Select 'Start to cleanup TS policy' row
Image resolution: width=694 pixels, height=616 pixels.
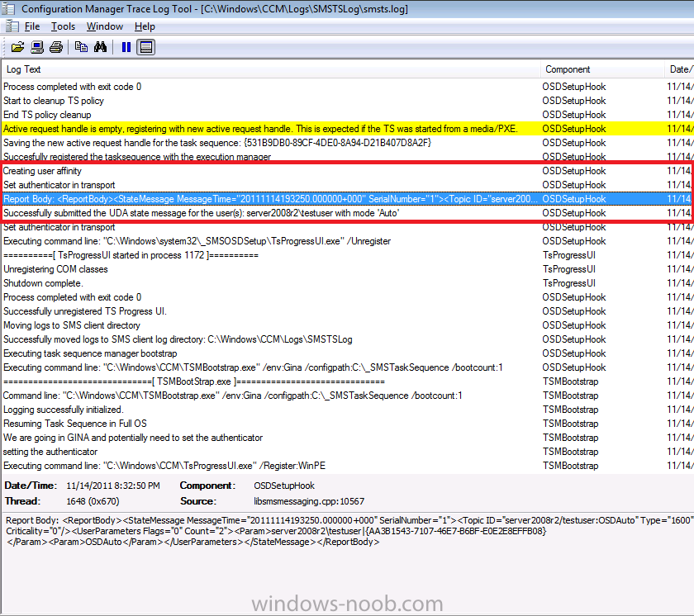347,101
